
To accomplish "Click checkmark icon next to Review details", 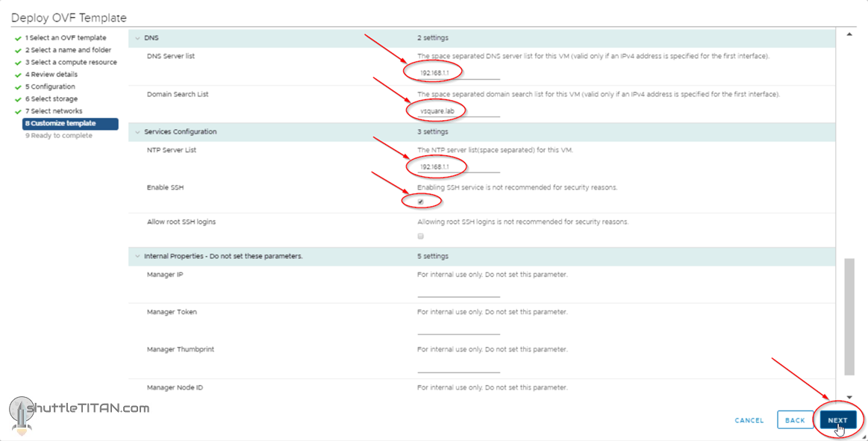I will tap(18, 75).
